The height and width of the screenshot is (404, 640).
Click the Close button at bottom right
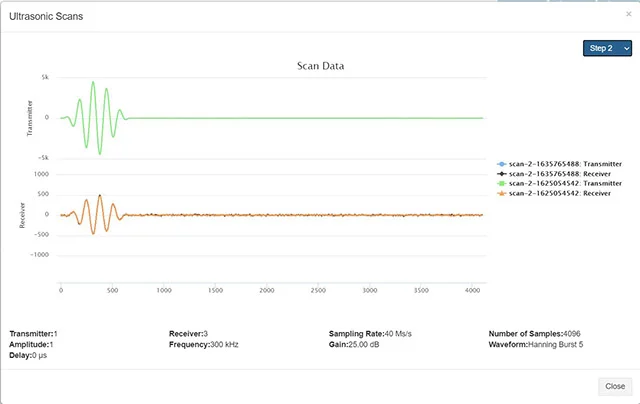(614, 386)
